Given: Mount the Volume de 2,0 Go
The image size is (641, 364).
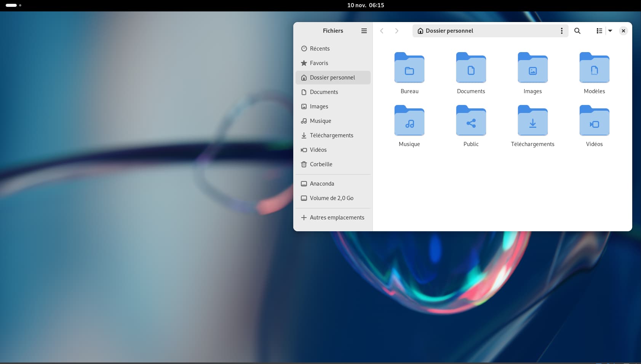Looking at the screenshot, I should coord(331,198).
